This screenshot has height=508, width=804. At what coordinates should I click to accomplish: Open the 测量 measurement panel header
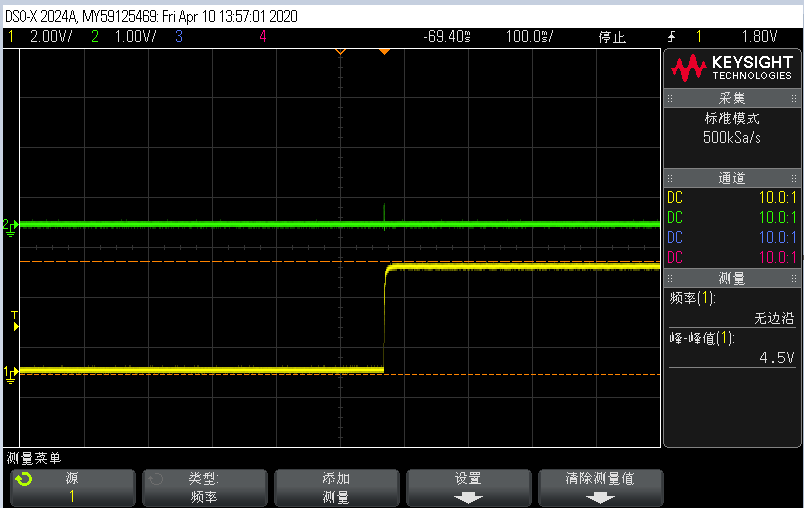point(732,278)
